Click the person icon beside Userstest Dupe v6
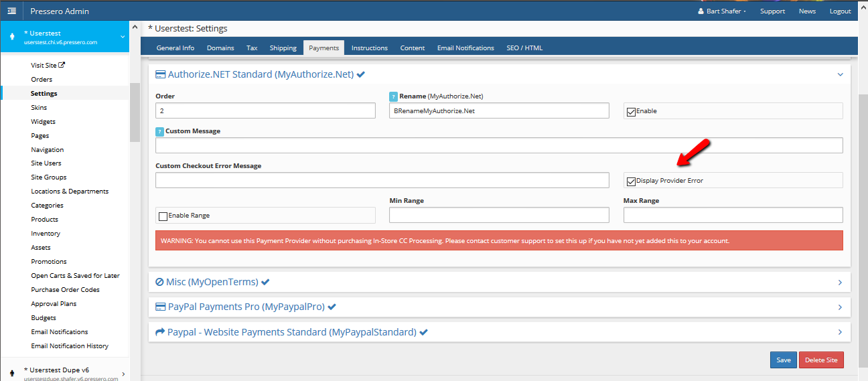The width and height of the screenshot is (868, 381). [x=12, y=373]
